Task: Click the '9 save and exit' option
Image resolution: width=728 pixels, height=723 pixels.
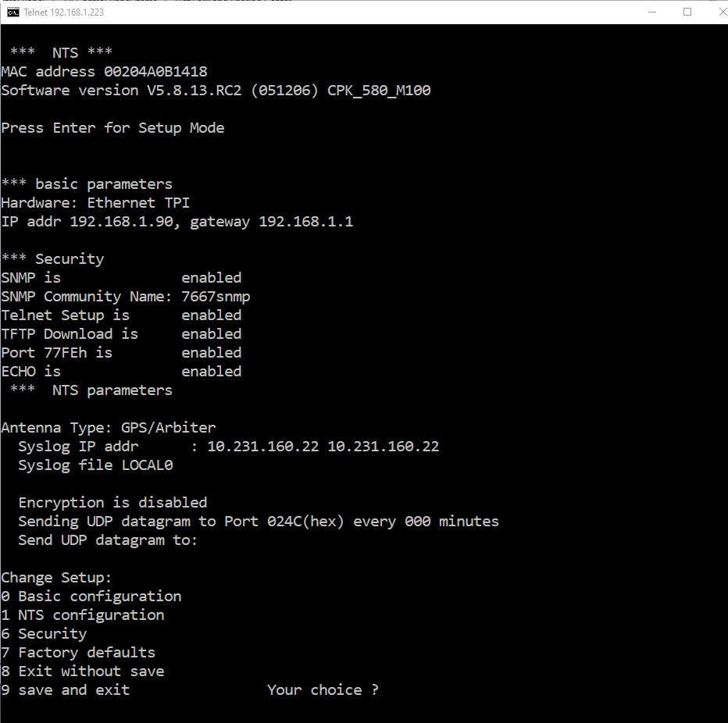Action: (65, 690)
